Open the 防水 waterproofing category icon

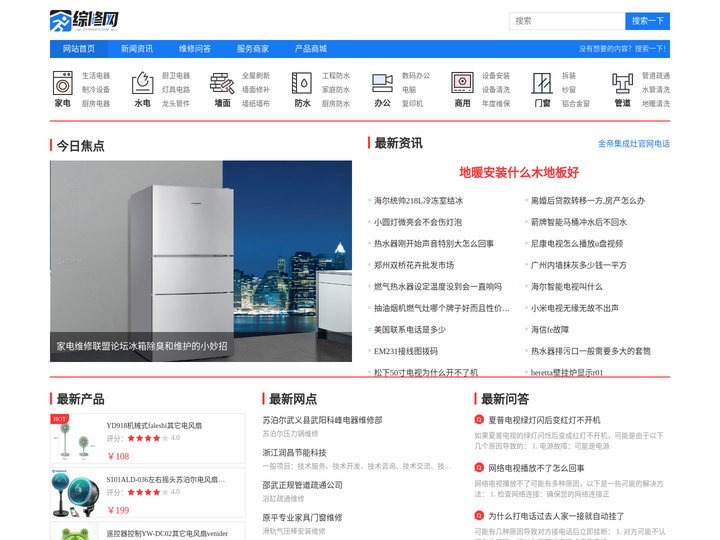click(x=302, y=83)
